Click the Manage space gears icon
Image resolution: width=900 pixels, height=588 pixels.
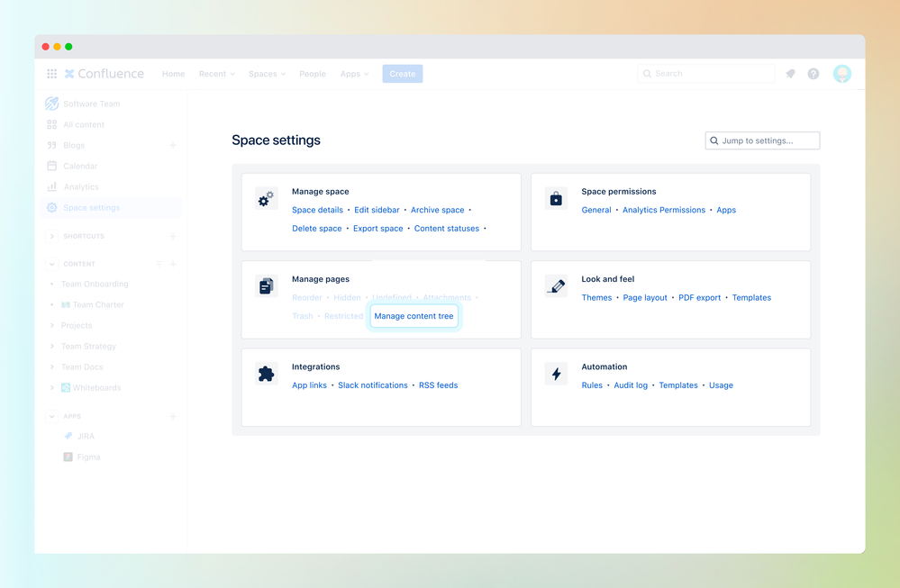[267, 198]
